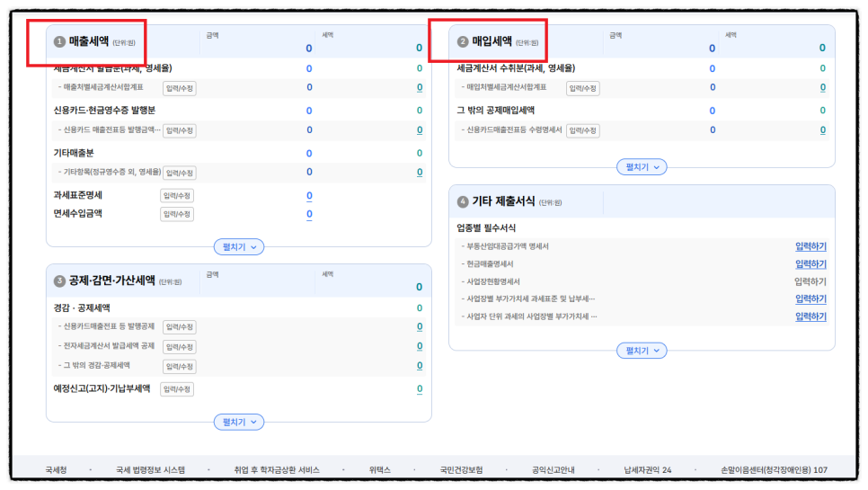Click the 금액 0 link for 면세수입금액

309,214
